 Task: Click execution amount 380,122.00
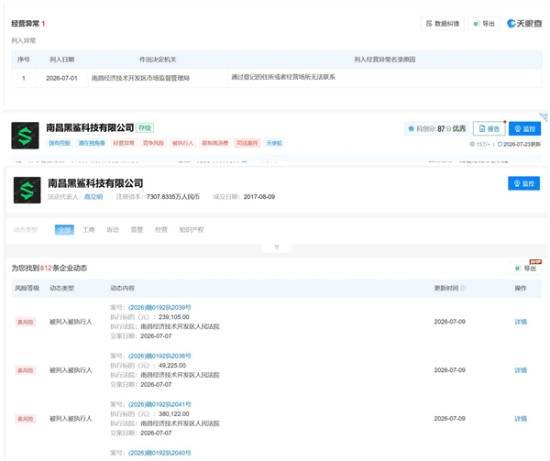(174, 414)
